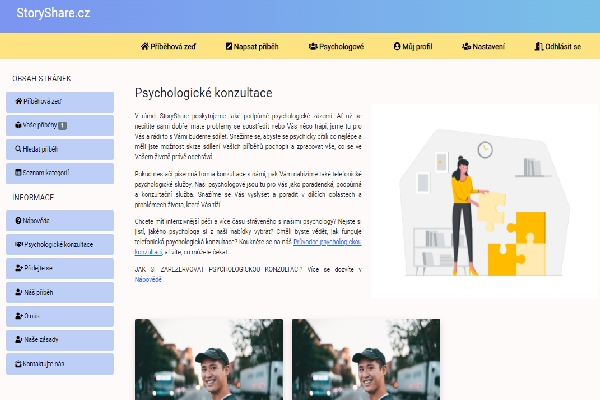This screenshot has width=600, height=400.
Task: Open Seznam kategorií from the sidebar
Action: (x=59, y=172)
